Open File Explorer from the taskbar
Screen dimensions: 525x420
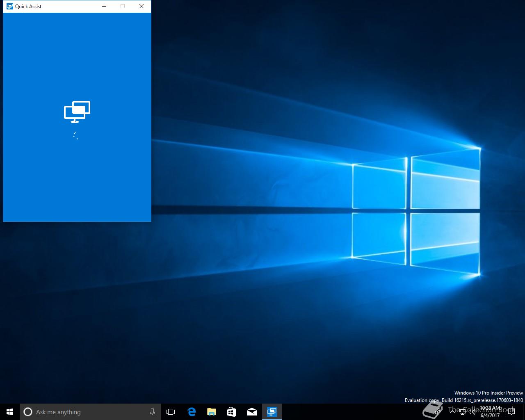(x=212, y=412)
